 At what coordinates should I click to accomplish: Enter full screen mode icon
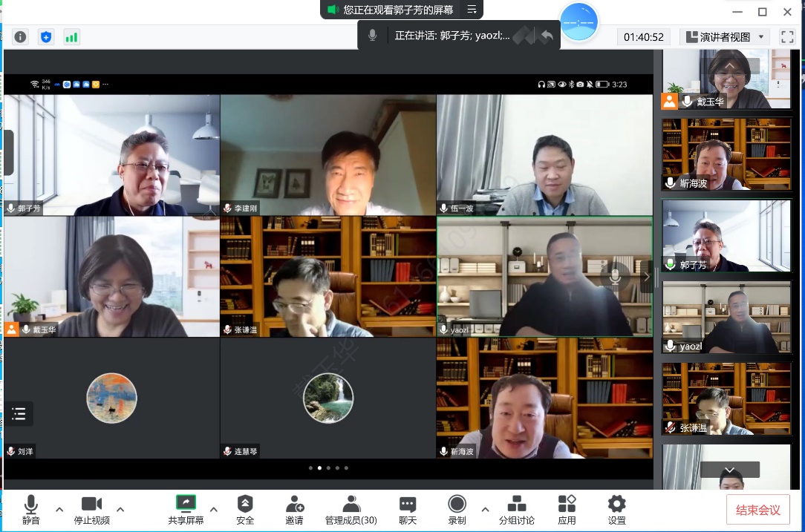[x=787, y=37]
